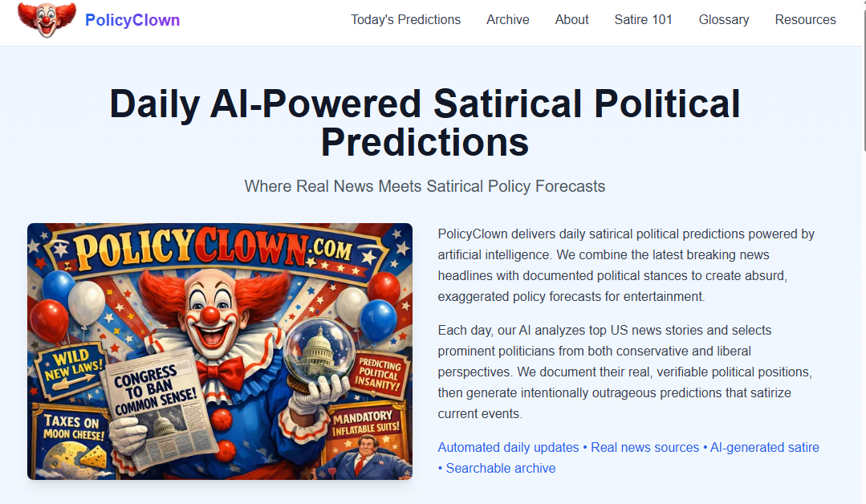Click the 'Predicting Political Insanity!' sign
The width and height of the screenshot is (866, 504).
point(380,375)
